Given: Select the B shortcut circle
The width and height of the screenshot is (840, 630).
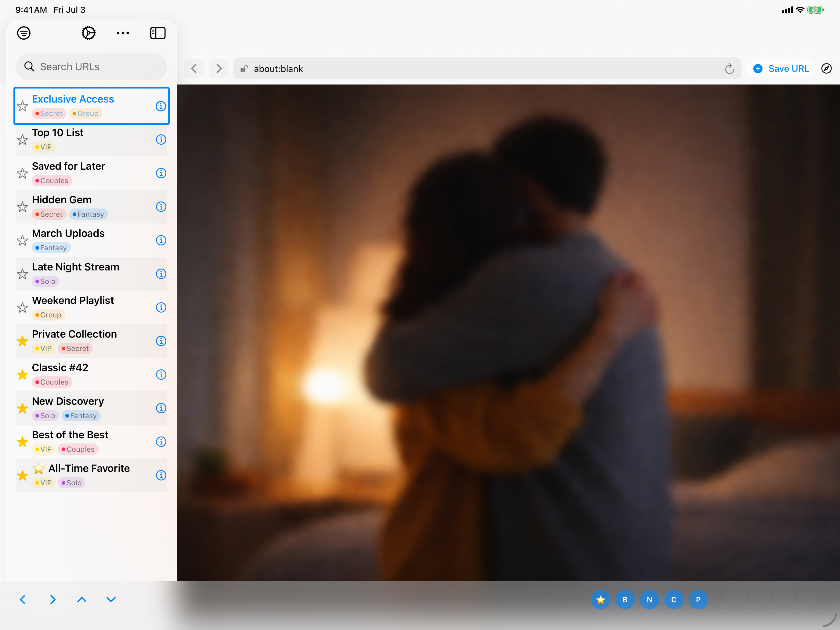Looking at the screenshot, I should pyautogui.click(x=625, y=599).
